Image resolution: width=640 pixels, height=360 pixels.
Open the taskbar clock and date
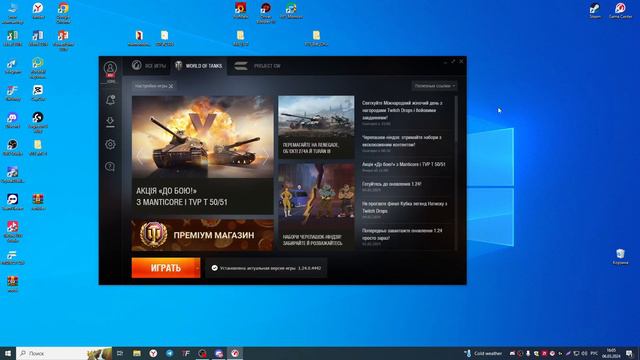[x=611, y=353]
